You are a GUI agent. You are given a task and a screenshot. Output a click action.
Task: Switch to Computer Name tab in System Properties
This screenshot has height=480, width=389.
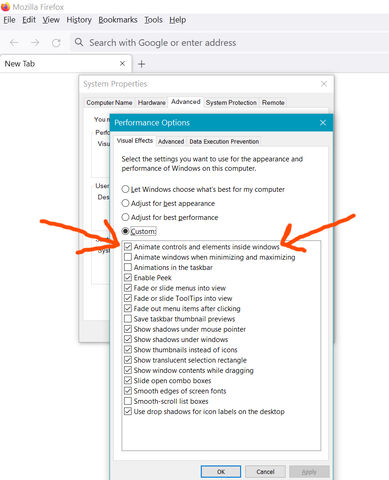click(109, 103)
